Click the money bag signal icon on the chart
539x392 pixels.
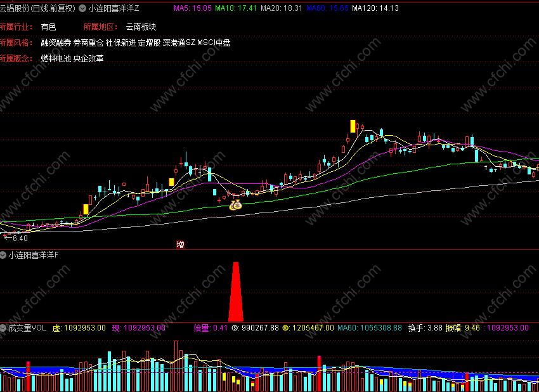click(236, 205)
